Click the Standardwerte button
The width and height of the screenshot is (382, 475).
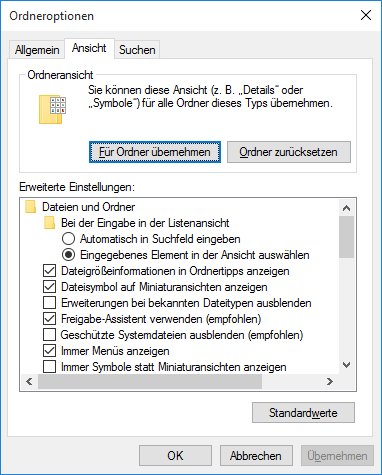point(303,413)
